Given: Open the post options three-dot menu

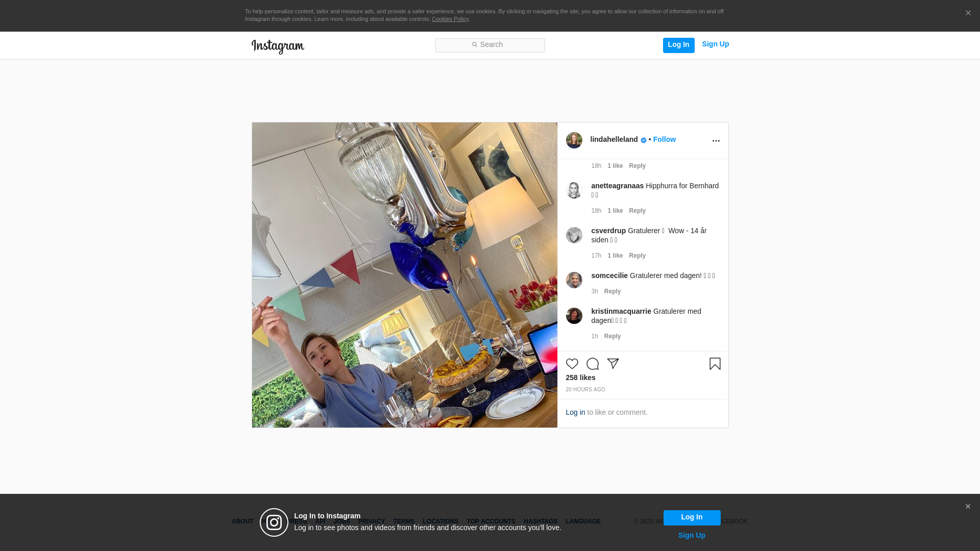Looking at the screenshot, I should coord(716,141).
